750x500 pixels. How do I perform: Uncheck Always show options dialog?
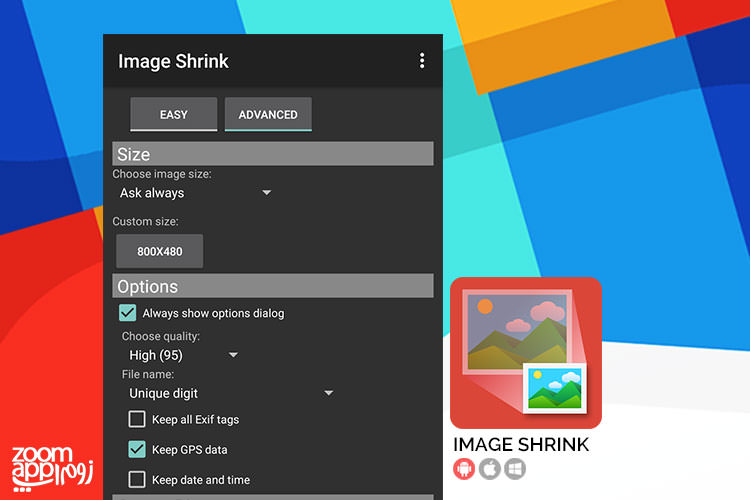click(x=128, y=313)
